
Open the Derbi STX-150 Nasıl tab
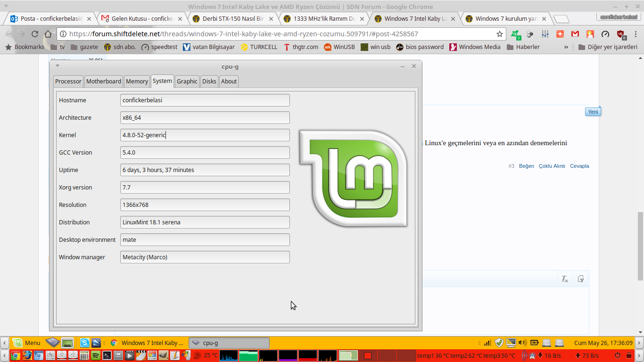click(x=233, y=19)
